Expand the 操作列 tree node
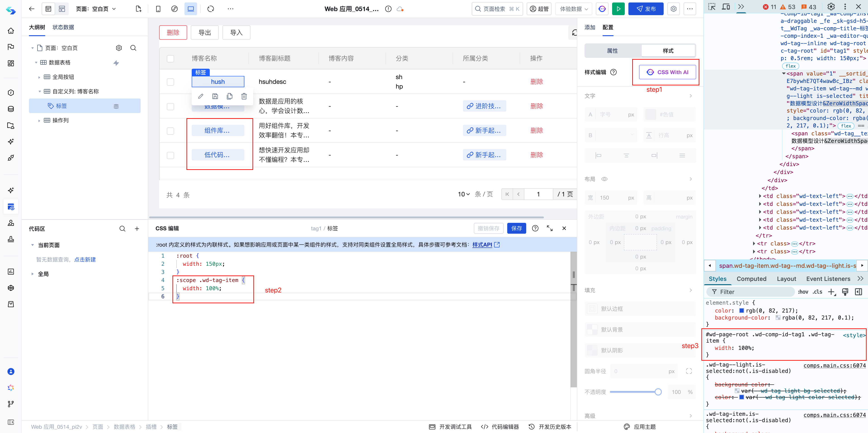 pyautogui.click(x=39, y=120)
